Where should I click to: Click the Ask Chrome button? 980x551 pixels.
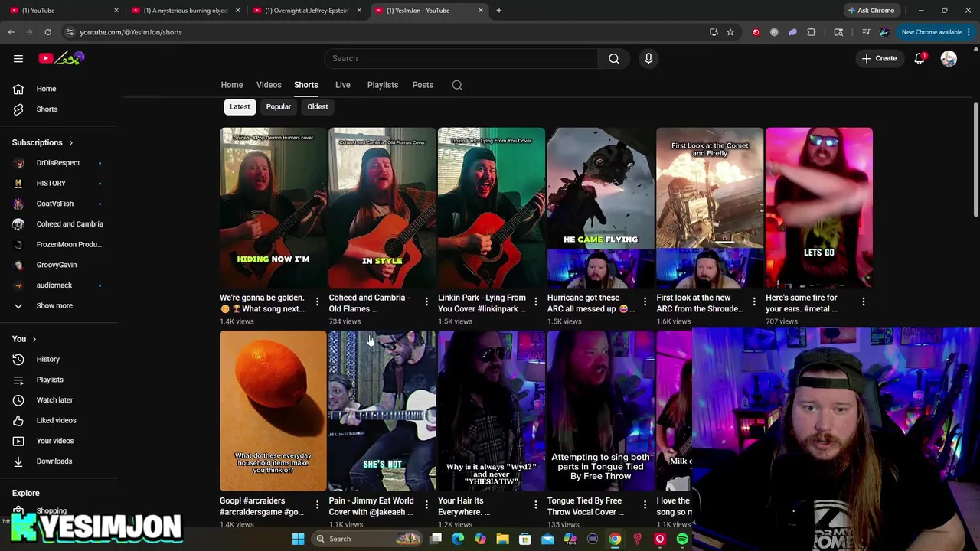[x=871, y=11]
